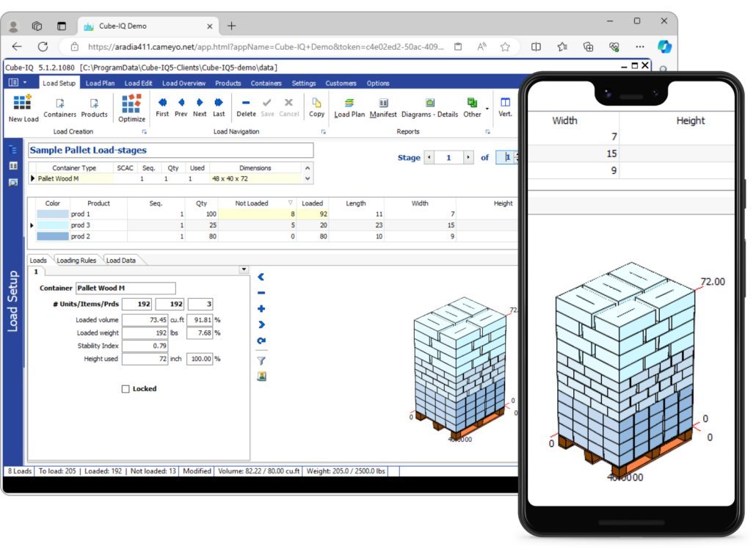Expand the Other reports dropdown

487,109
